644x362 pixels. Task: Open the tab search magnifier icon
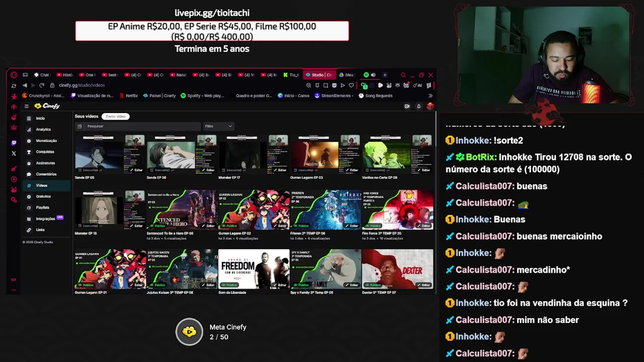coord(403,75)
